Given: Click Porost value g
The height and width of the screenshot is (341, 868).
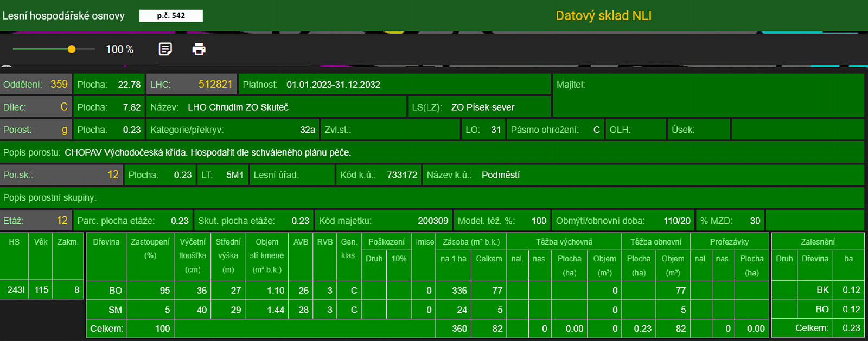Looking at the screenshot, I should point(65,130).
